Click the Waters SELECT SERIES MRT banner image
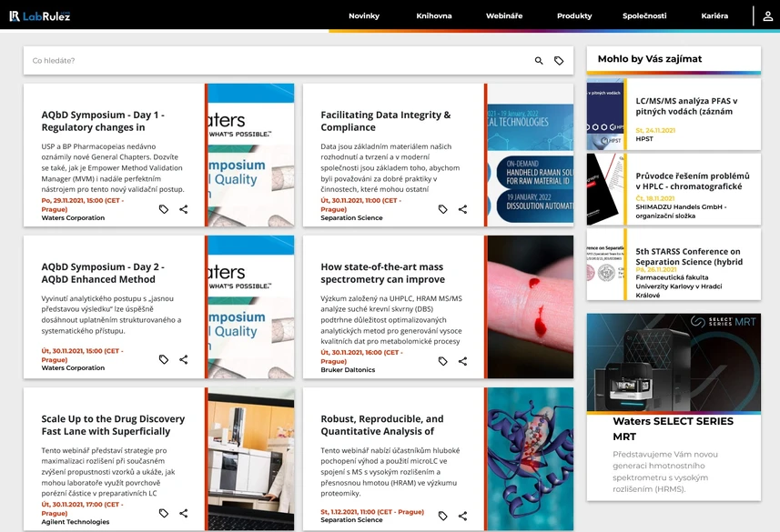The image size is (780, 532). [x=674, y=363]
